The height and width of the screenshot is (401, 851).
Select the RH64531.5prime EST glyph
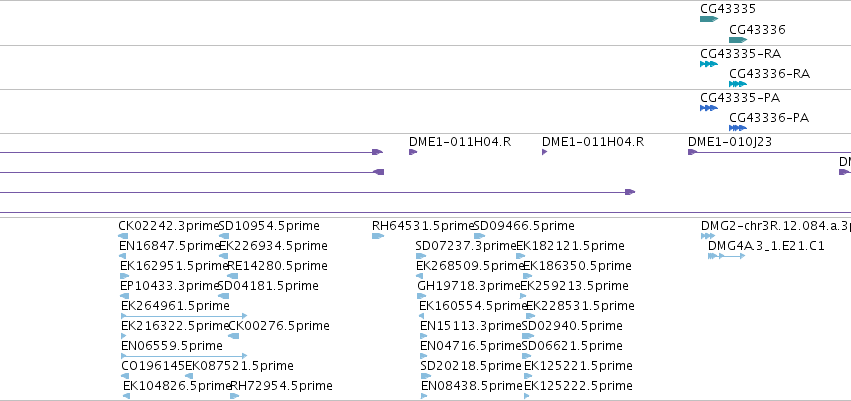point(378,236)
